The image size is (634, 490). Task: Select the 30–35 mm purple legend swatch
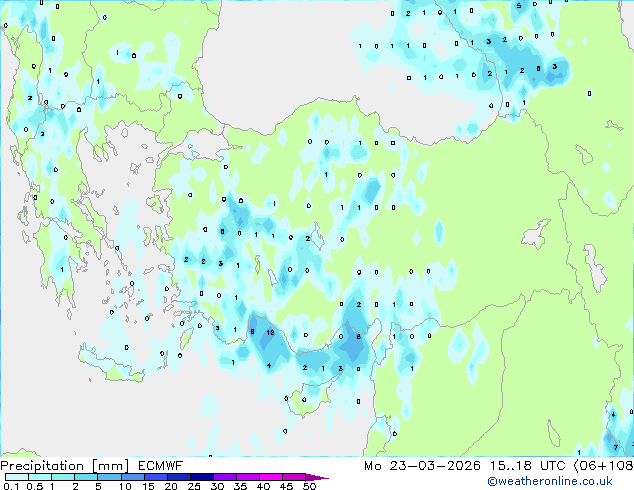(x=225, y=477)
